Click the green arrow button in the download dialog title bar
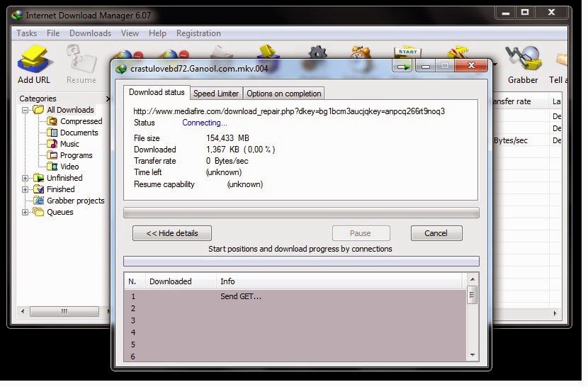This screenshot has height=387, width=588. click(x=403, y=67)
